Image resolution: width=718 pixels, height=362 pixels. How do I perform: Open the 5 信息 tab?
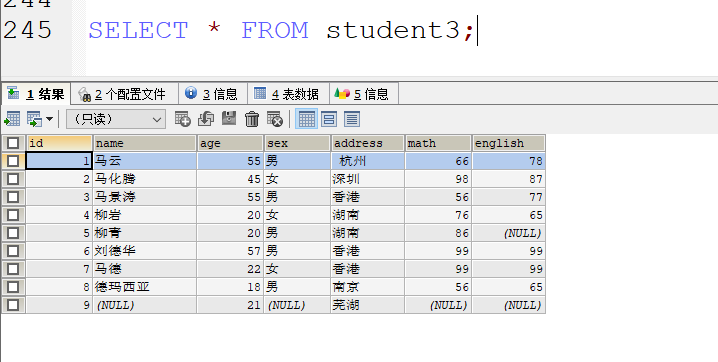pos(364,94)
